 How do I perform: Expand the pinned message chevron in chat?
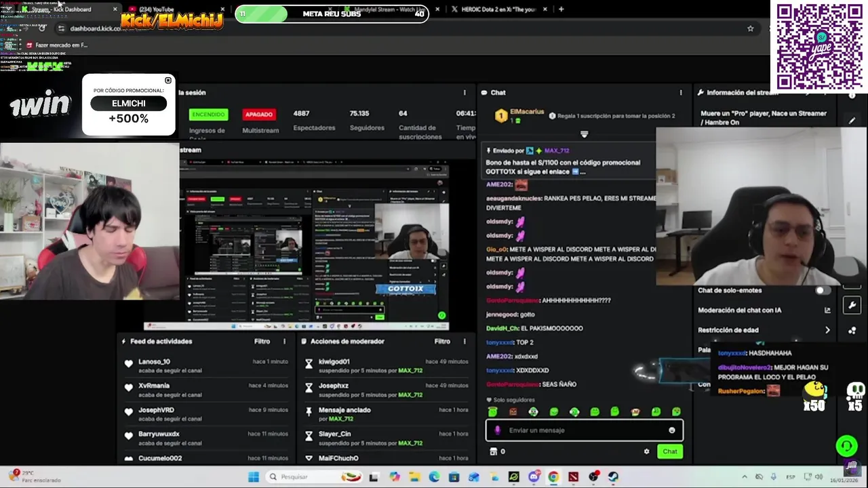pyautogui.click(x=584, y=134)
